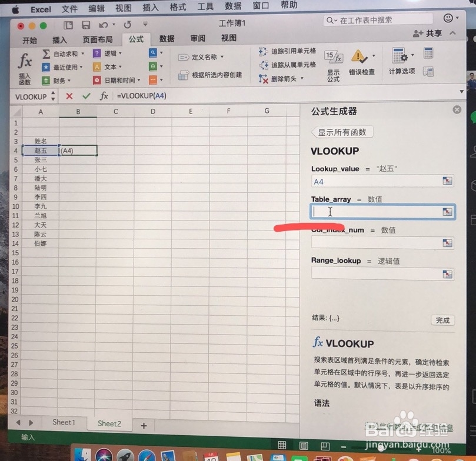Viewport: 476px width, 461px height.
Task: Click the Save icon in title bar
Action: click(86, 25)
